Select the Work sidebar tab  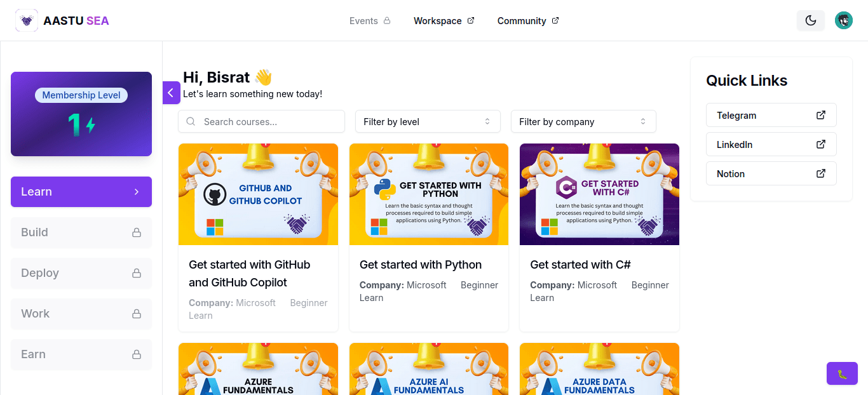coord(81,314)
